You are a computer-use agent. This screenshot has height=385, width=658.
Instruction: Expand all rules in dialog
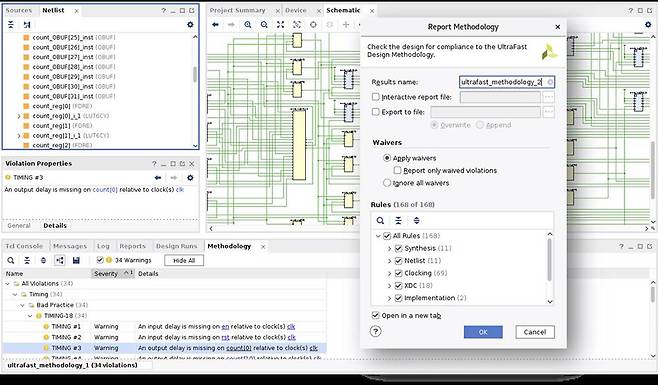pyautogui.click(x=416, y=220)
